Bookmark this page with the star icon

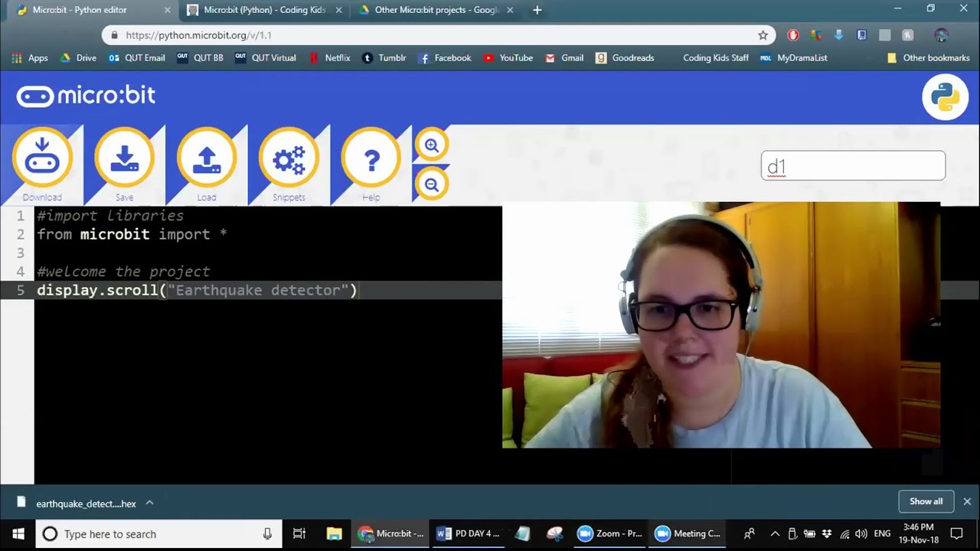click(x=763, y=35)
